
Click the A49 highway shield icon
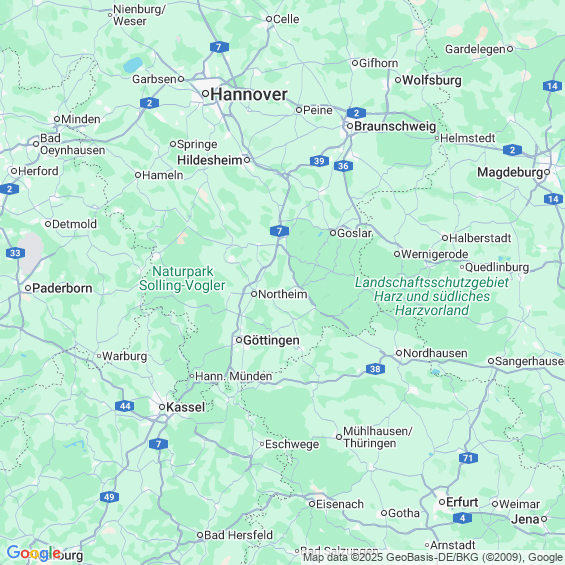(x=110, y=497)
